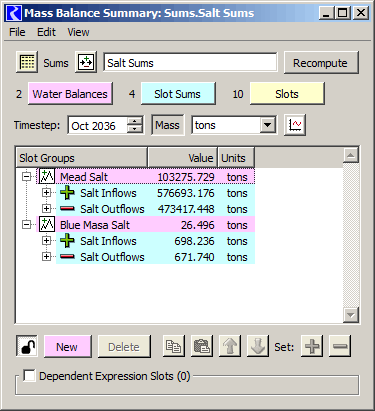
Task: Open the Edit menu
Action: (46, 32)
